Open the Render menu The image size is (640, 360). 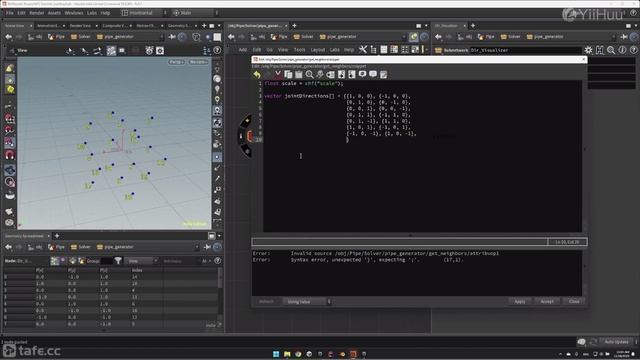(36, 13)
